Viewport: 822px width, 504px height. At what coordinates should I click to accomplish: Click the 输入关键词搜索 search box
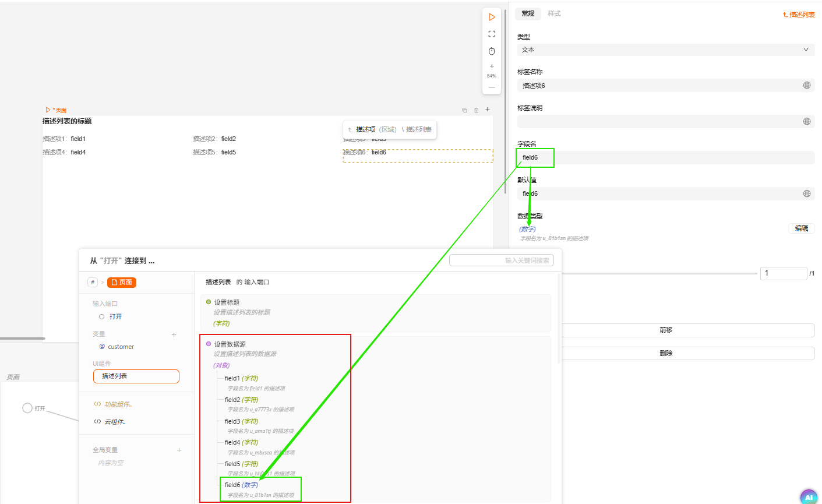(502, 260)
